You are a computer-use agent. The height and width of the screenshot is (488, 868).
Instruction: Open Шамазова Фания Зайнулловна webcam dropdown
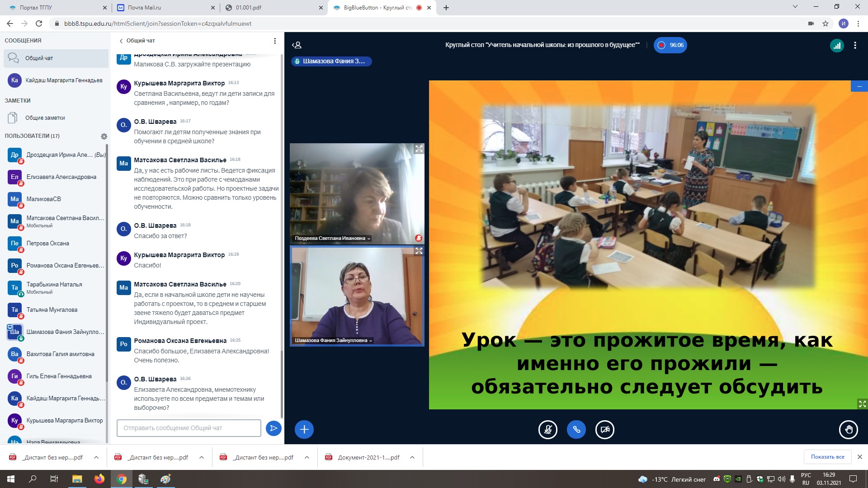[333, 340]
